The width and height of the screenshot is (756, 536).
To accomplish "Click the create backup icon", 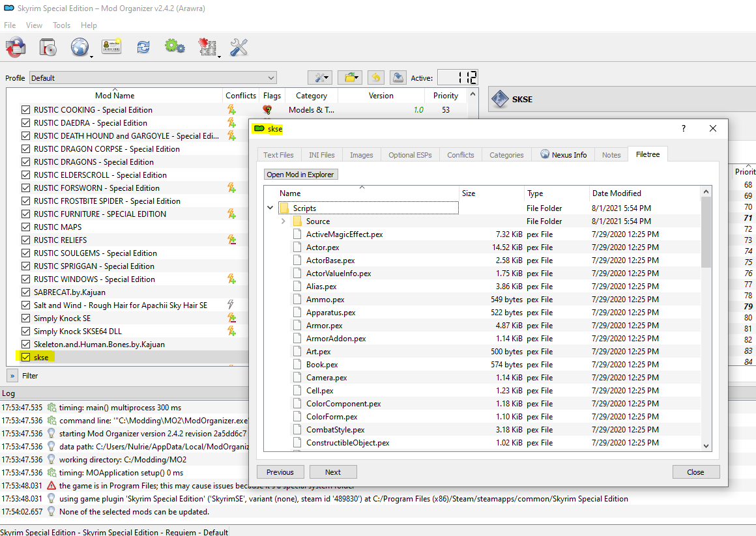I will (x=398, y=78).
